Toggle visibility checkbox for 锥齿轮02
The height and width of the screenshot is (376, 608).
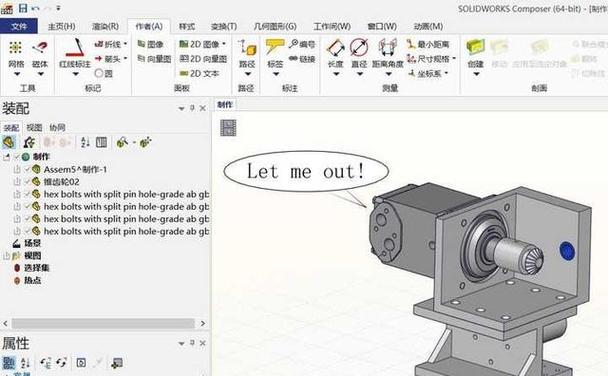(x=27, y=182)
